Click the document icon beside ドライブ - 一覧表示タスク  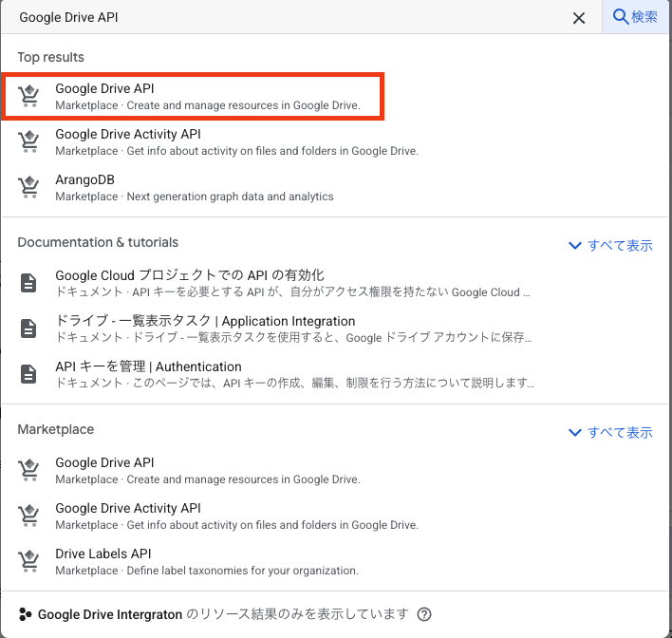pos(29,328)
